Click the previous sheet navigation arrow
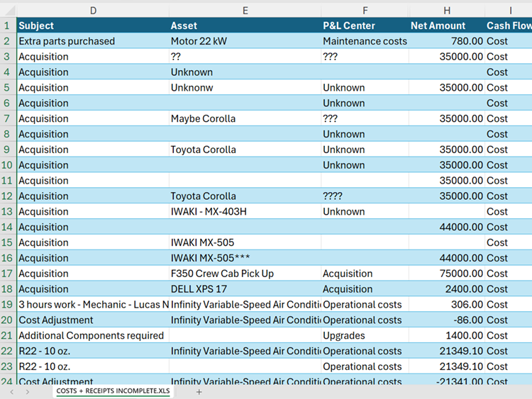Image resolution: width=532 pixels, height=399 pixels. (x=11, y=392)
